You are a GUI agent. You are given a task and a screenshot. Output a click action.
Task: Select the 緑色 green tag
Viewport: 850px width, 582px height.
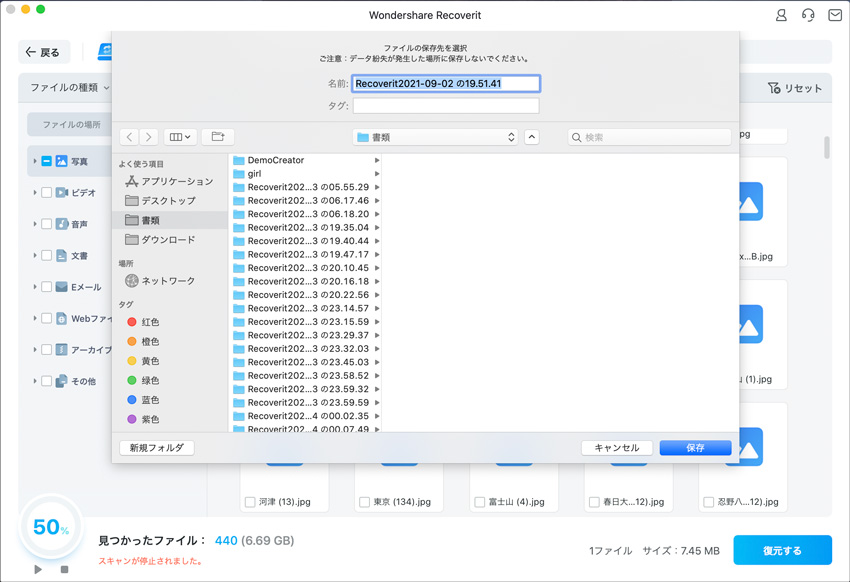144,380
